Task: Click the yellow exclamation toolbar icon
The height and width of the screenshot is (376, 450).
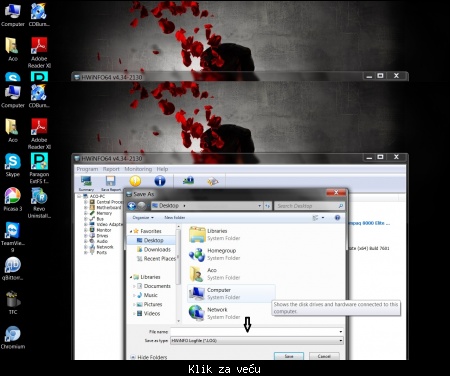Action: [x=135, y=181]
